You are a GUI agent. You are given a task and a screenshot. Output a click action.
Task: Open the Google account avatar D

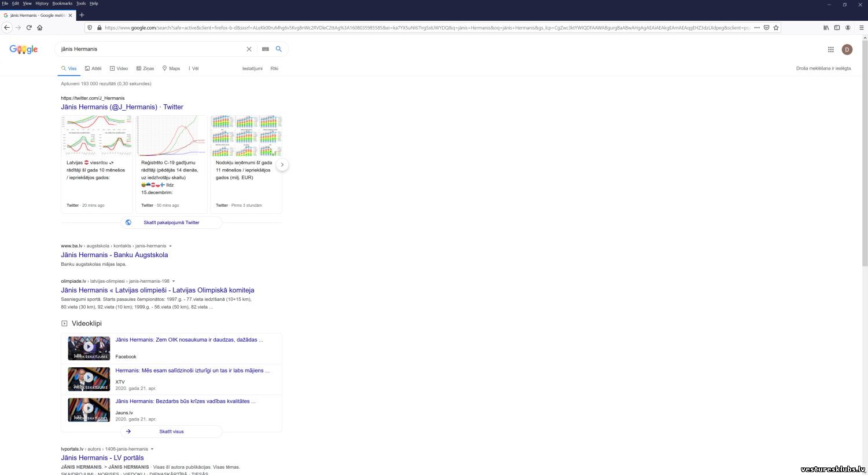(847, 50)
